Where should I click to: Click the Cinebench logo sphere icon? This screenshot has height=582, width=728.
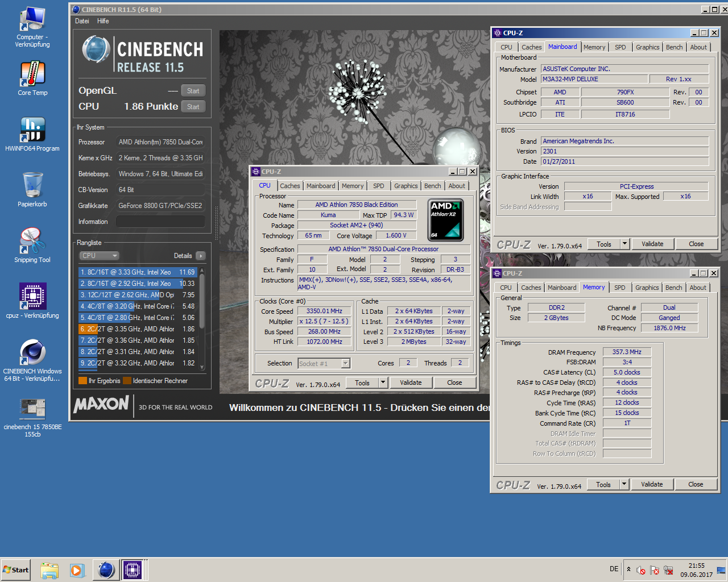point(96,50)
